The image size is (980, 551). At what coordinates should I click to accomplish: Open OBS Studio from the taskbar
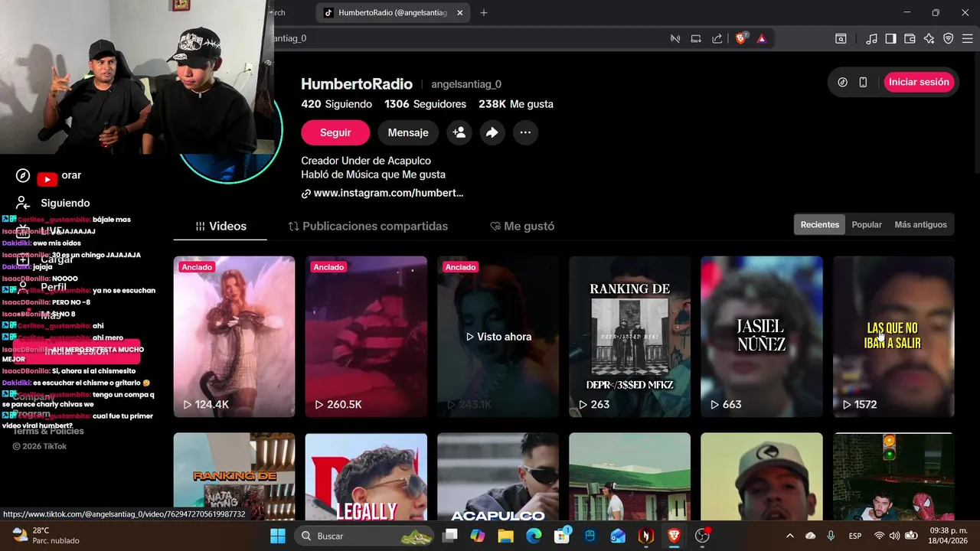tap(702, 536)
